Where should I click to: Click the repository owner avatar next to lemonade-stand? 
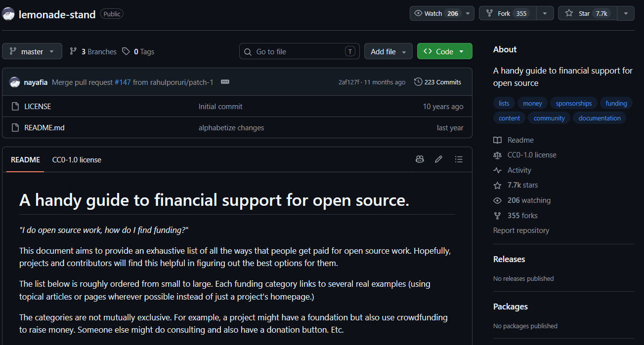tap(8, 14)
